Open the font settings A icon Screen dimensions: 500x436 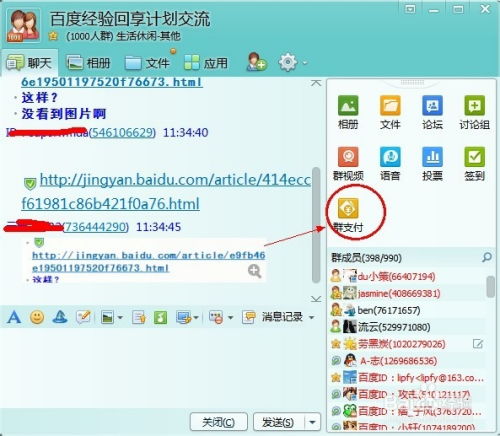(x=14, y=317)
